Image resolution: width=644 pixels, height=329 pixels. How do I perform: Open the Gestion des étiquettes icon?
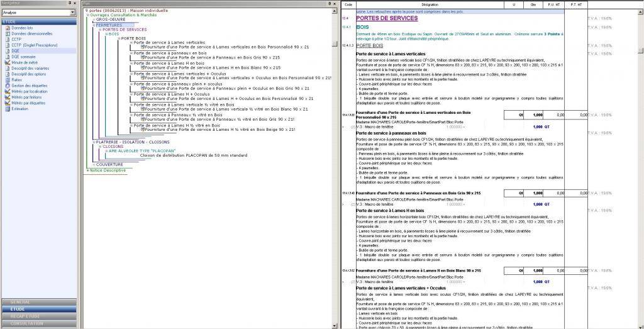[x=8, y=86]
